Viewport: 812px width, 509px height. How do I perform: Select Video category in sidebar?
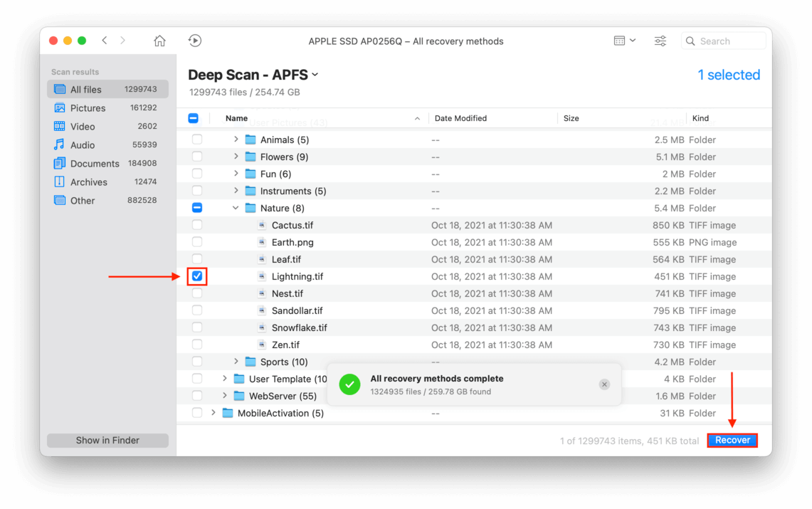107,126
